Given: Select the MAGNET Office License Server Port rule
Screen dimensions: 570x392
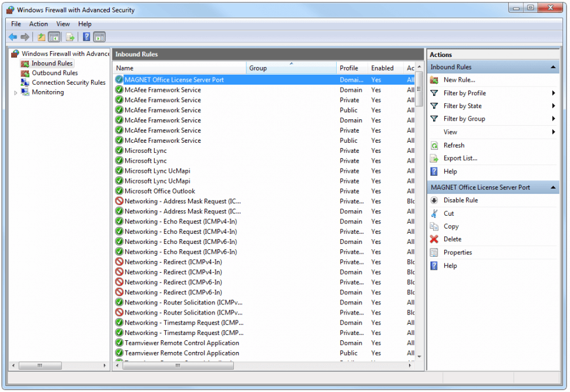Looking at the screenshot, I should tap(264, 80).
